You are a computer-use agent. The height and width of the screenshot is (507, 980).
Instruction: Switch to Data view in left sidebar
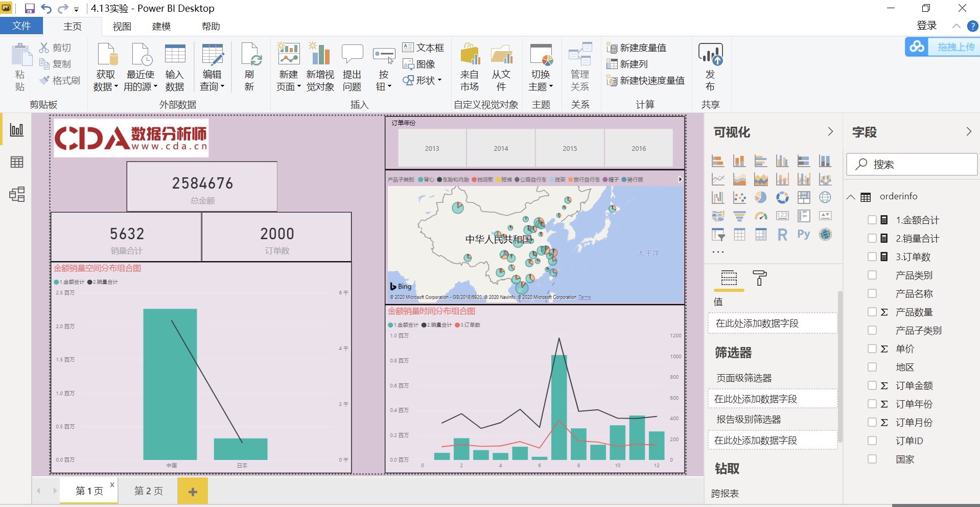pos(17,162)
